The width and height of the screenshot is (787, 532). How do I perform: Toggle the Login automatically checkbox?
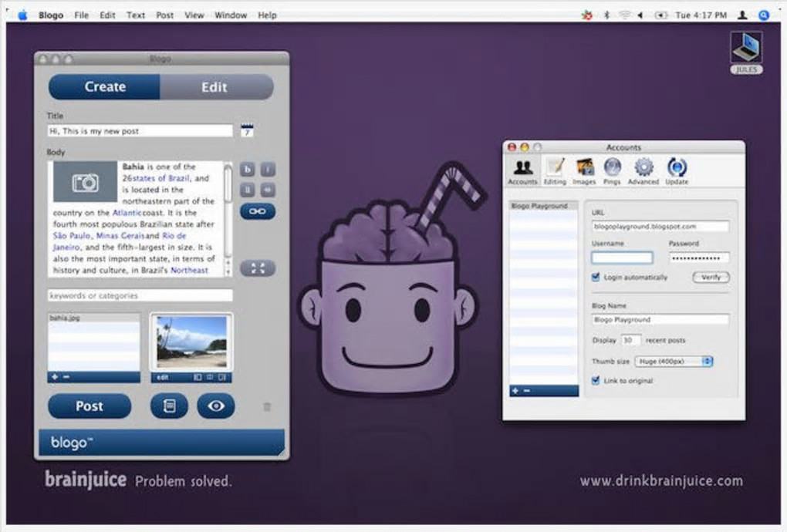pyautogui.click(x=596, y=277)
